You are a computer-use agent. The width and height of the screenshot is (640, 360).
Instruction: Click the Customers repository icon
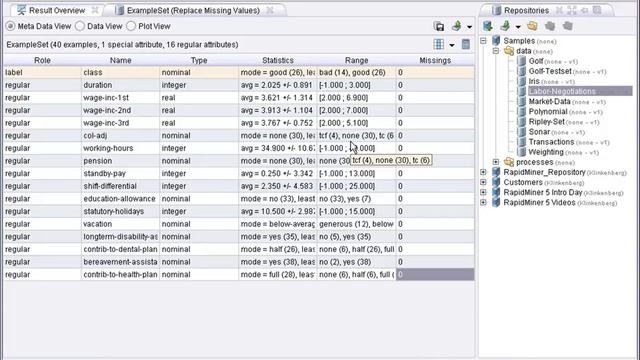(x=496, y=182)
